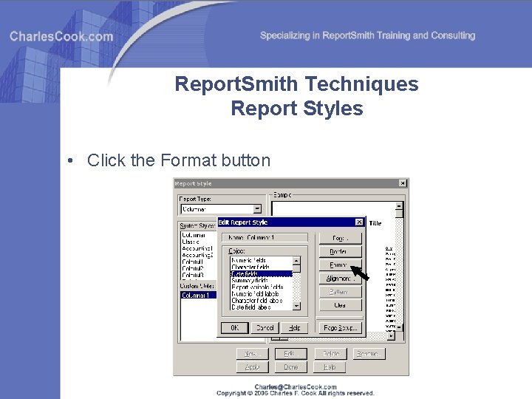Select Report variable fields object
Viewport: 532px width, 399px height.
262,287
